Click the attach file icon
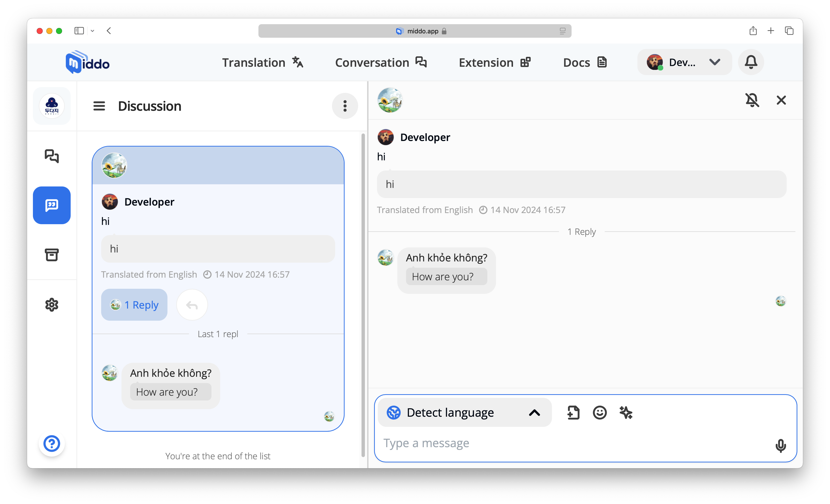The image size is (830, 504). (573, 412)
